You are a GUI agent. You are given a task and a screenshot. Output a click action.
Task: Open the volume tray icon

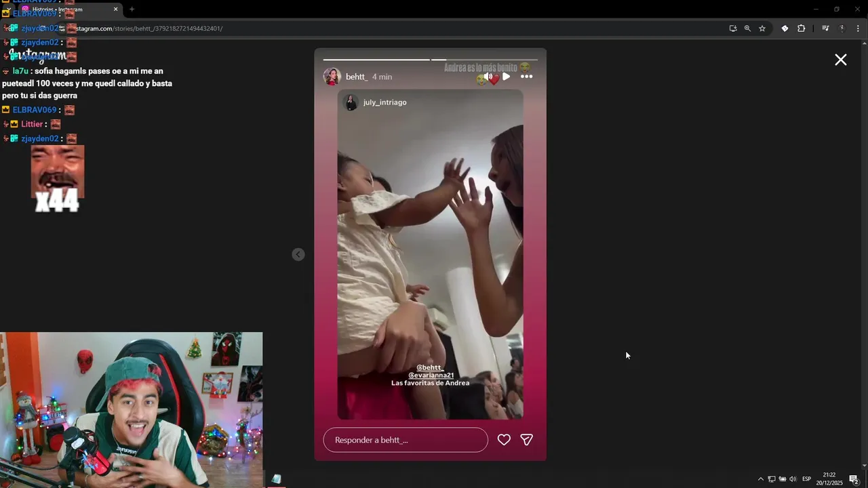point(793,479)
